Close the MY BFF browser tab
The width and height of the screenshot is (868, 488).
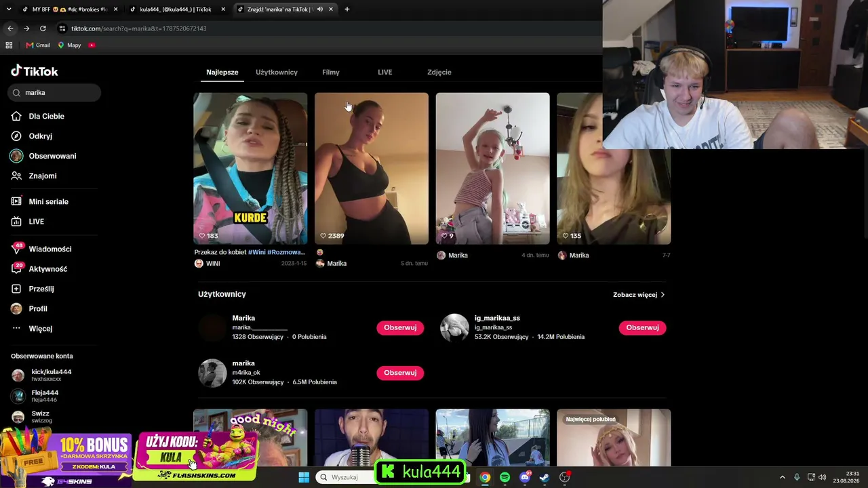(116, 9)
